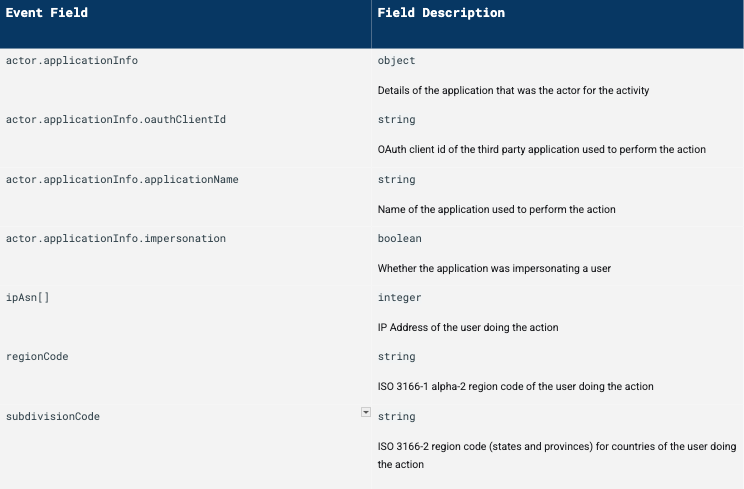Click 'Name of the application' description
Image resolution: width=744 pixels, height=489 pixels.
pyautogui.click(x=496, y=210)
